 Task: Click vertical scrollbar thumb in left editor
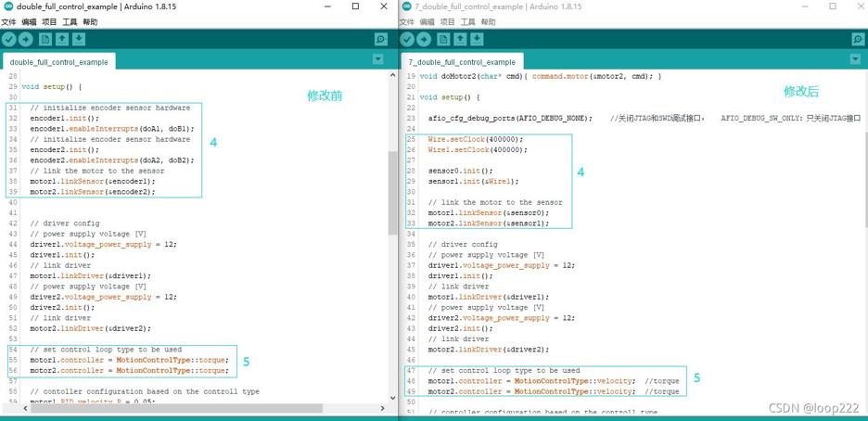click(x=392, y=193)
